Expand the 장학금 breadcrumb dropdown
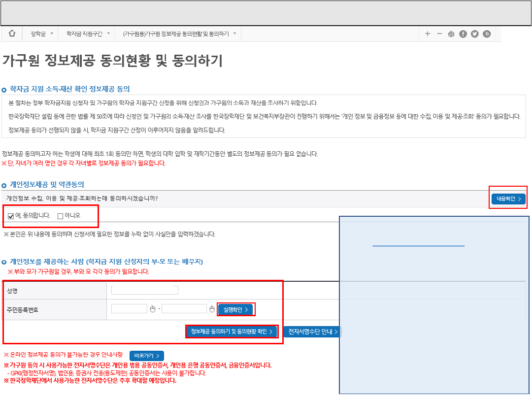The image size is (532, 399). (x=41, y=34)
